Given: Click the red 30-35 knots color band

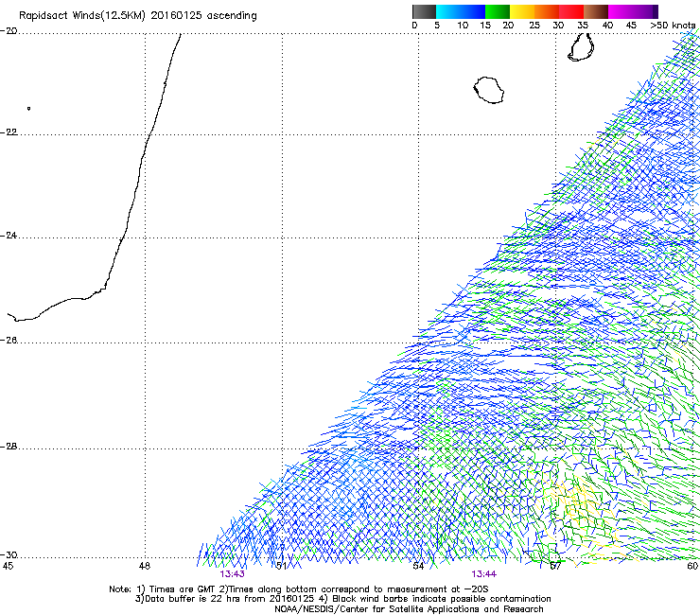Looking at the screenshot, I should click(x=571, y=11).
